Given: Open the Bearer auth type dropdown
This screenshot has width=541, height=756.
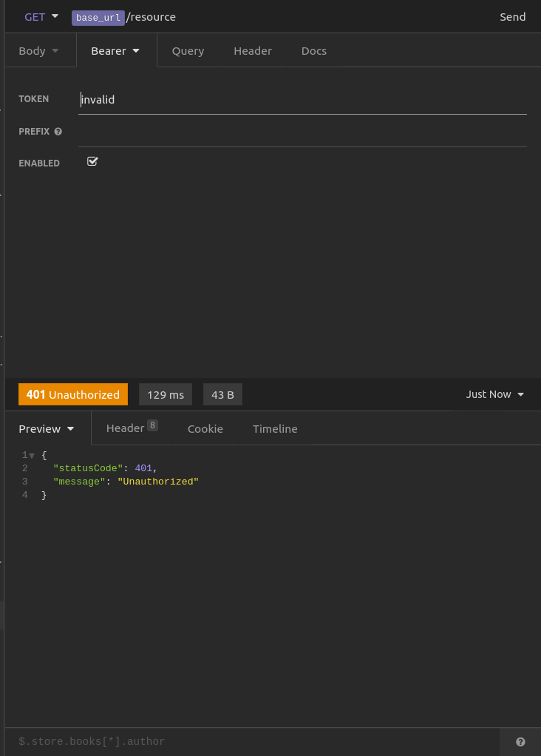Looking at the screenshot, I should (115, 50).
